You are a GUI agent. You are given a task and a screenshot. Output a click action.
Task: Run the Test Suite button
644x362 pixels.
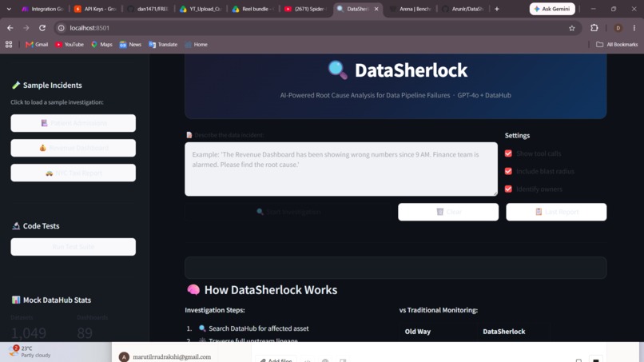coord(73,247)
